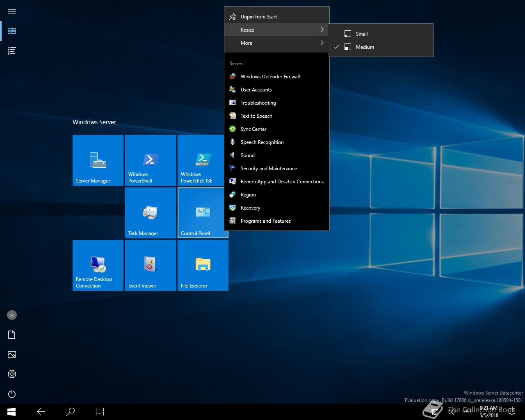This screenshot has width=525, height=420.
Task: Switch to all apps list view
Action: (x=12, y=50)
